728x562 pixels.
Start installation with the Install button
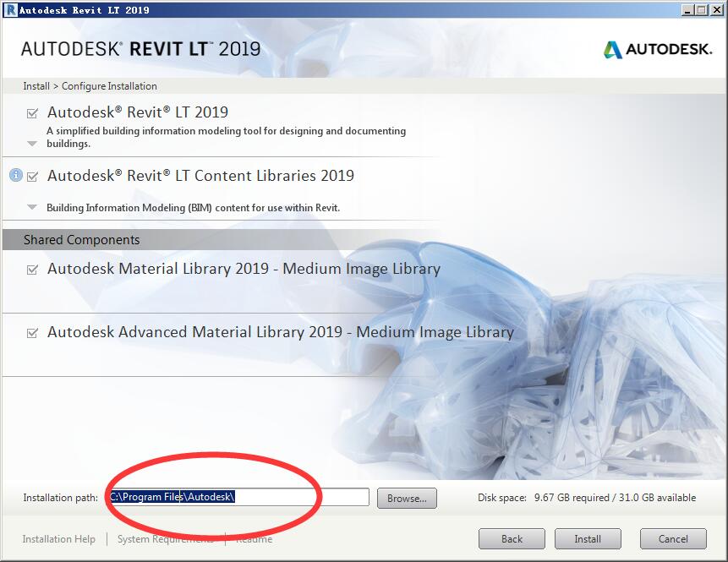point(588,539)
